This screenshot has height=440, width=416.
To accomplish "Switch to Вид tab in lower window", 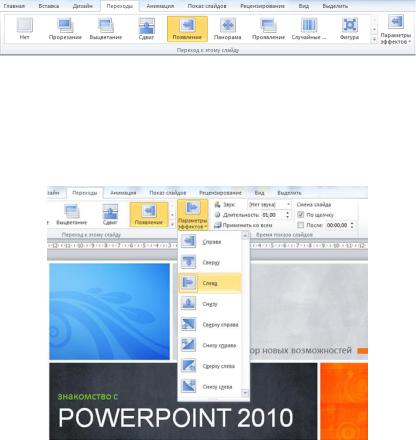I will [x=259, y=193].
